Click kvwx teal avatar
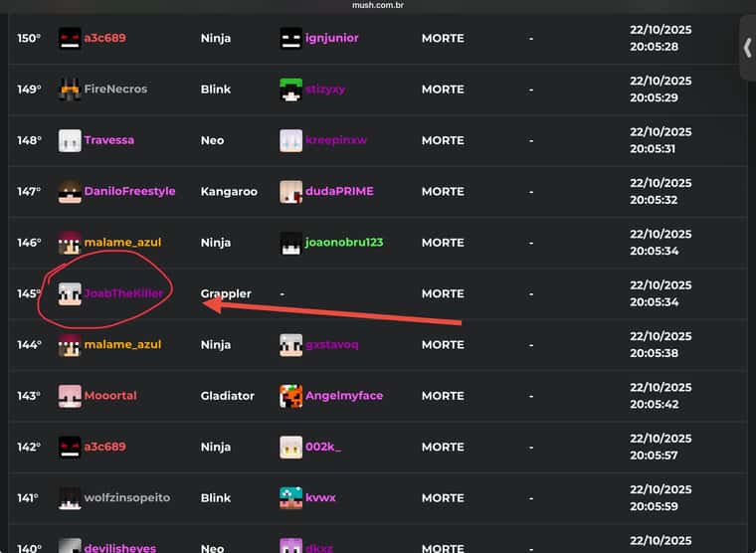756x553 pixels. [291, 498]
